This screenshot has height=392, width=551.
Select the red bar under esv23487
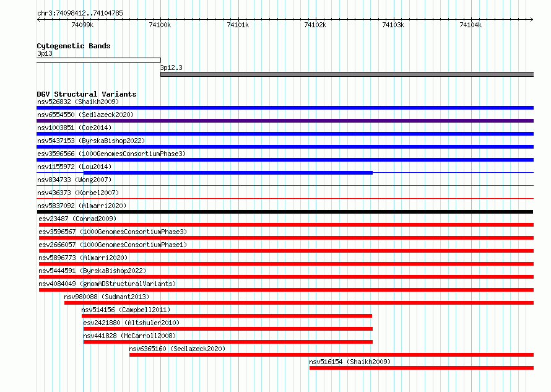coord(287,225)
